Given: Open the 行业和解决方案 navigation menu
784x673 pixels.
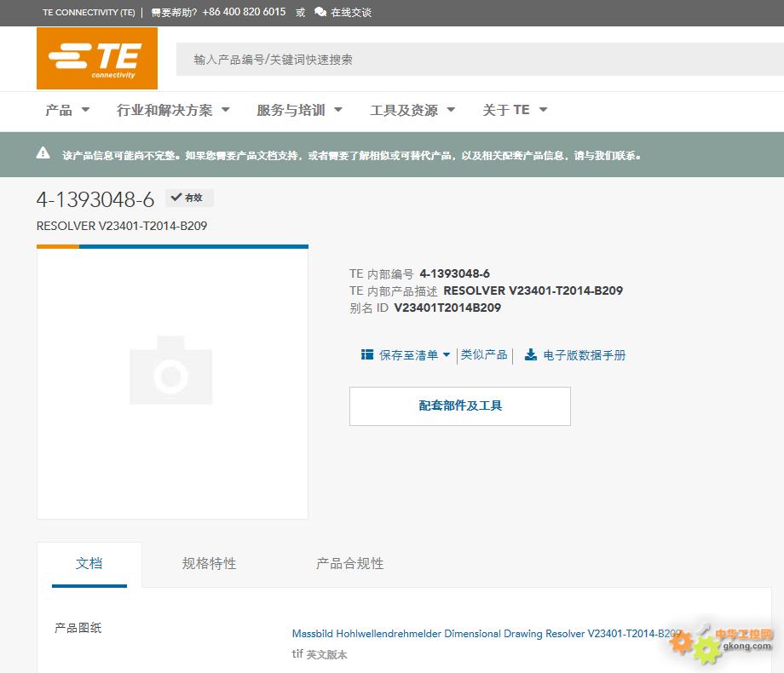Looking at the screenshot, I should (x=164, y=110).
